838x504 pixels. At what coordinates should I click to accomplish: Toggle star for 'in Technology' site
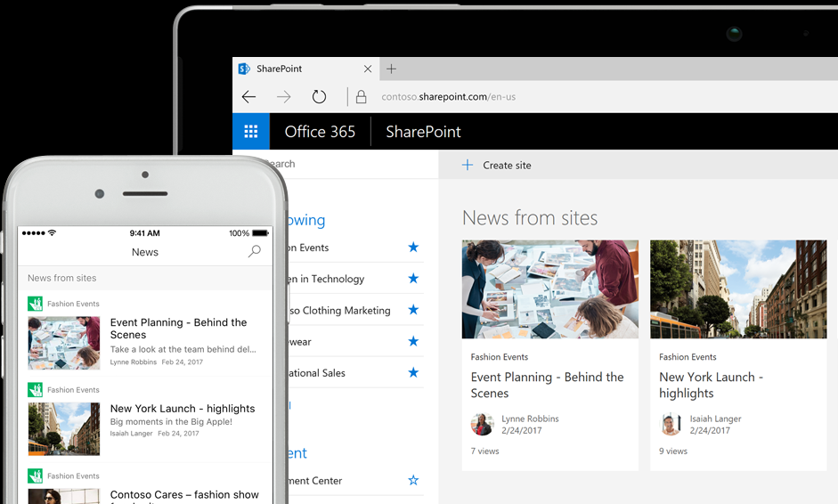[x=413, y=278]
